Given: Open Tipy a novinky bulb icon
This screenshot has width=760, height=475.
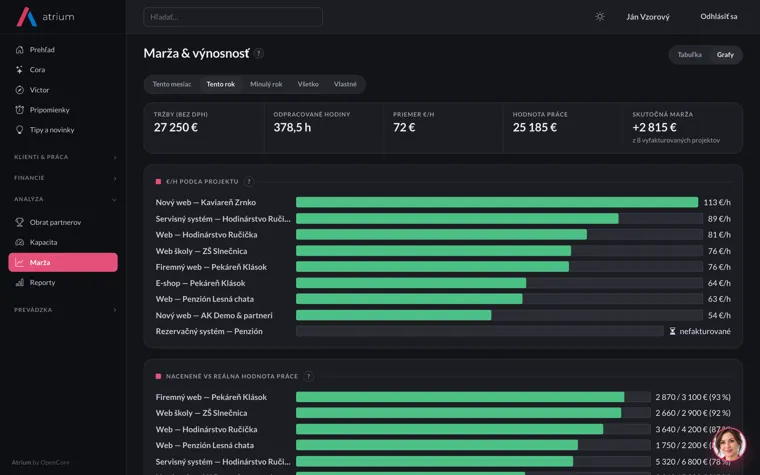Looking at the screenshot, I should pos(19,130).
